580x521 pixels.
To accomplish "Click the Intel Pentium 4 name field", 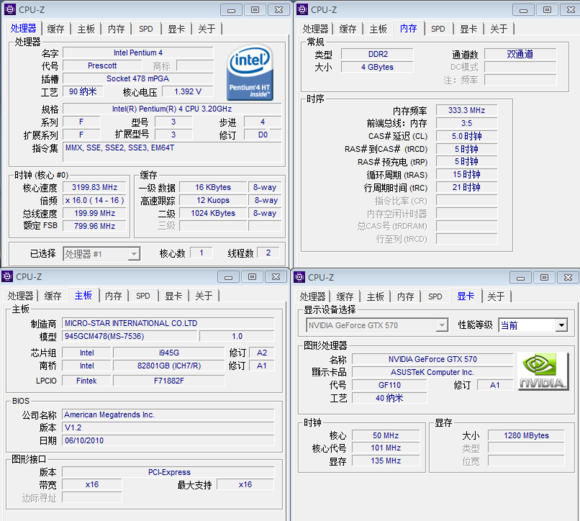I will [138, 53].
